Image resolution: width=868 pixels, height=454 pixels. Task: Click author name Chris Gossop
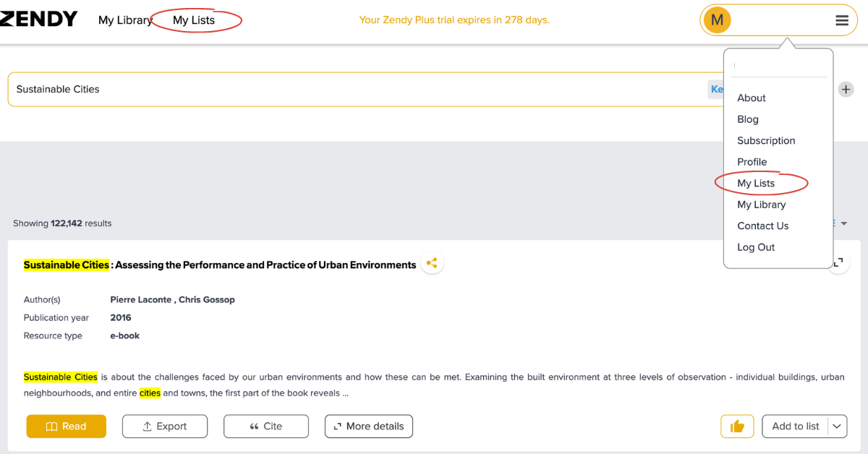(x=207, y=299)
